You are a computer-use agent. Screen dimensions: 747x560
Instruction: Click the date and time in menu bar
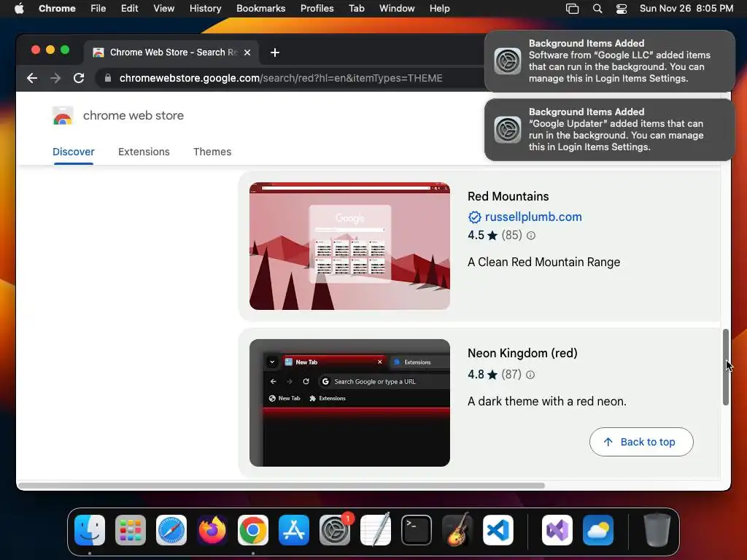[686, 9]
